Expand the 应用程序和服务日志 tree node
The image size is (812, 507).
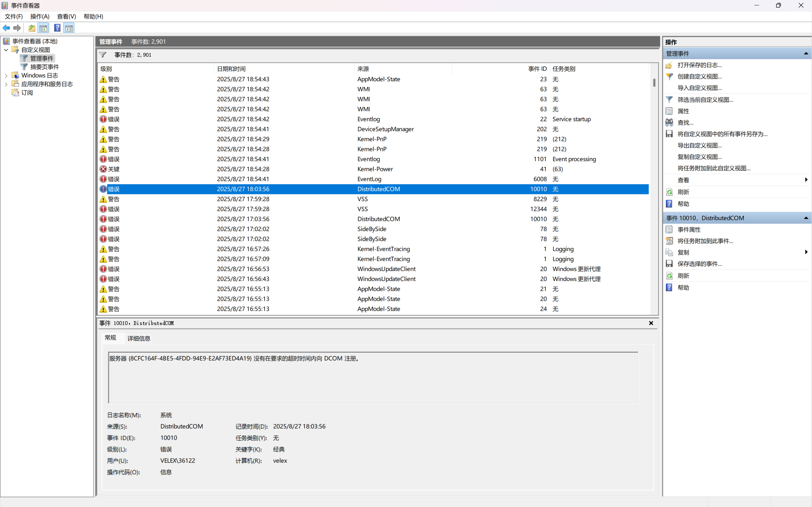6,84
